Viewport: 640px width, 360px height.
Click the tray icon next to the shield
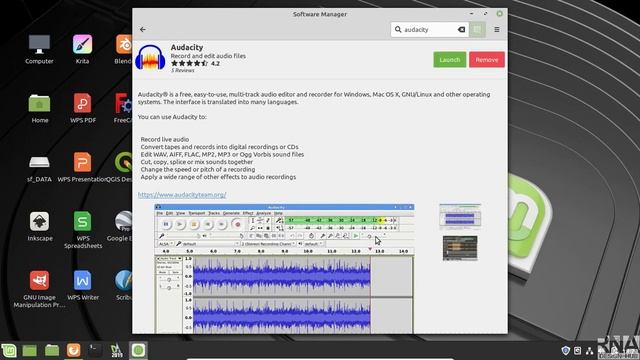578,350
